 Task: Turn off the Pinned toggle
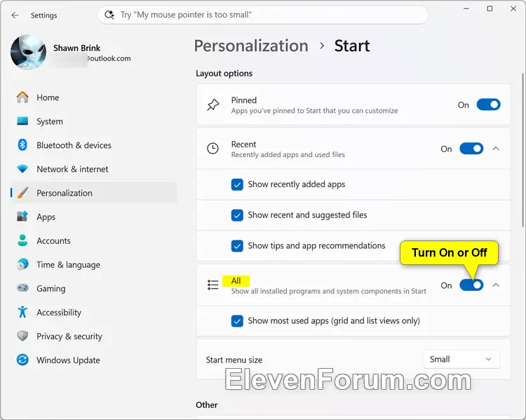point(488,104)
